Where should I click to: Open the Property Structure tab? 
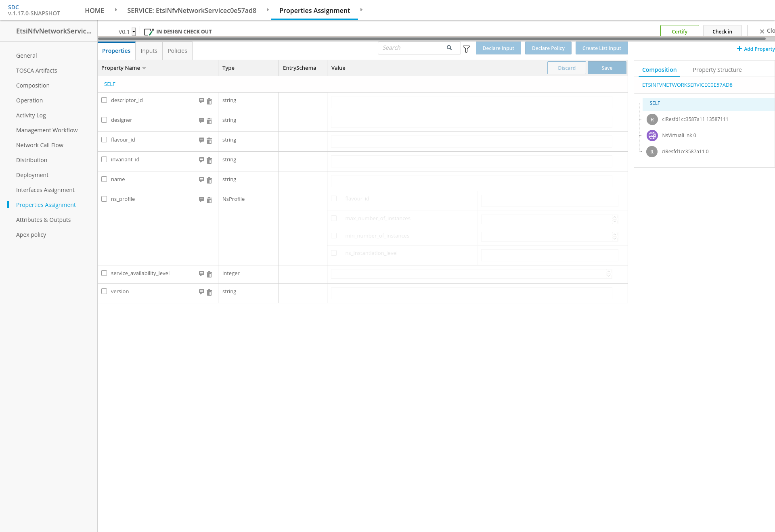717,70
